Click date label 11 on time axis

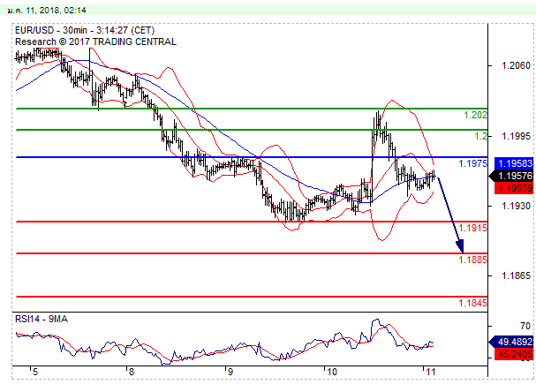430,372
